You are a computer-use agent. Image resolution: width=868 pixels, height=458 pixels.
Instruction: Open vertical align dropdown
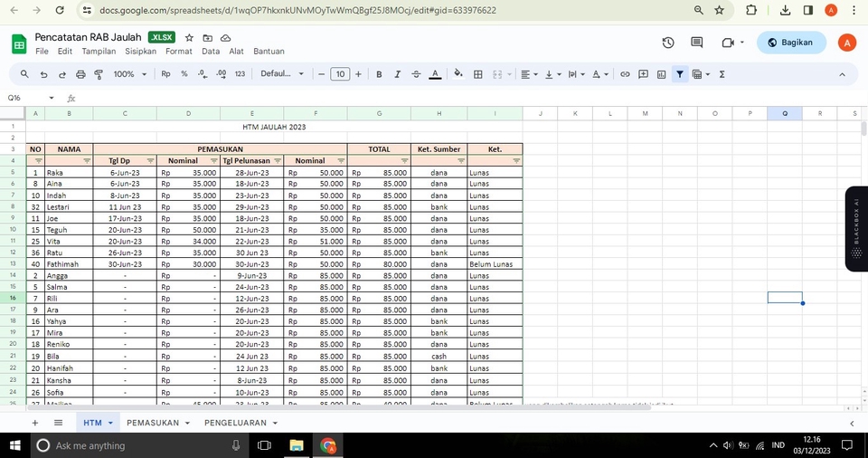[x=553, y=74]
